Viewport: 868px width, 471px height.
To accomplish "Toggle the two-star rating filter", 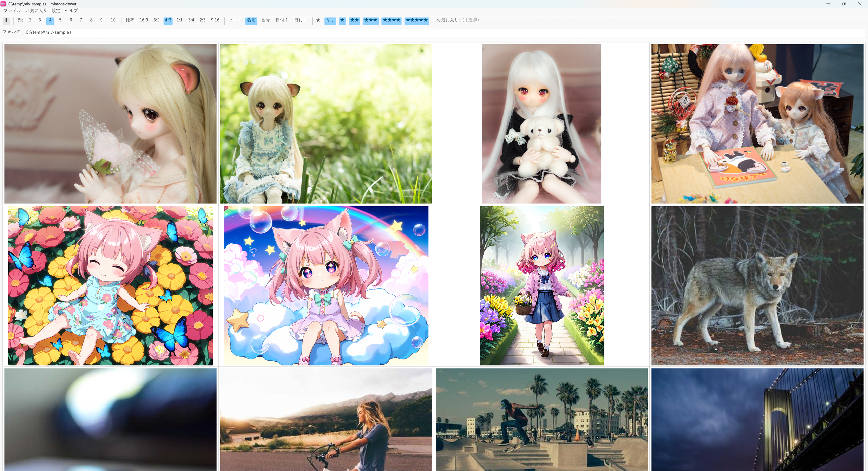I will [354, 20].
